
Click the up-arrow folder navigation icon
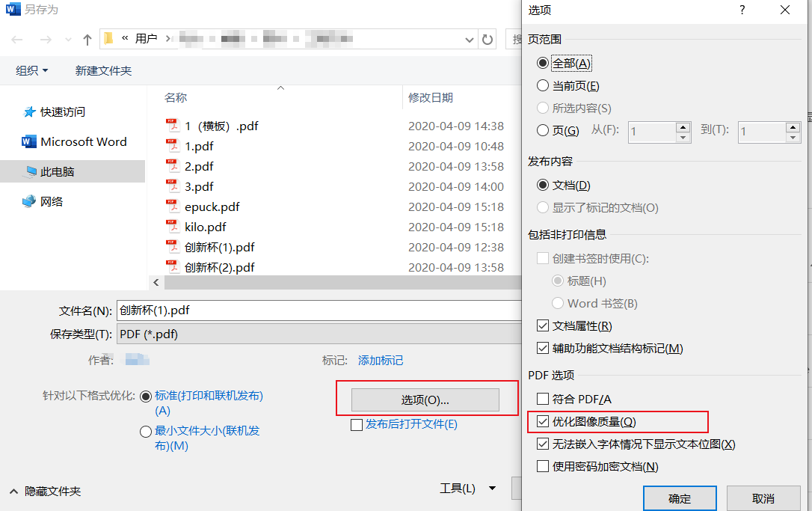tap(88, 39)
